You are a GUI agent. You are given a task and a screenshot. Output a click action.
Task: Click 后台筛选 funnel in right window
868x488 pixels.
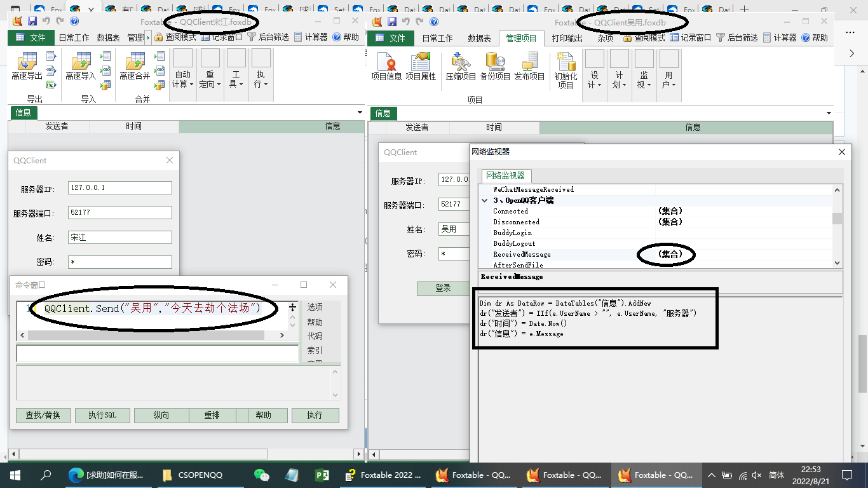pos(721,37)
